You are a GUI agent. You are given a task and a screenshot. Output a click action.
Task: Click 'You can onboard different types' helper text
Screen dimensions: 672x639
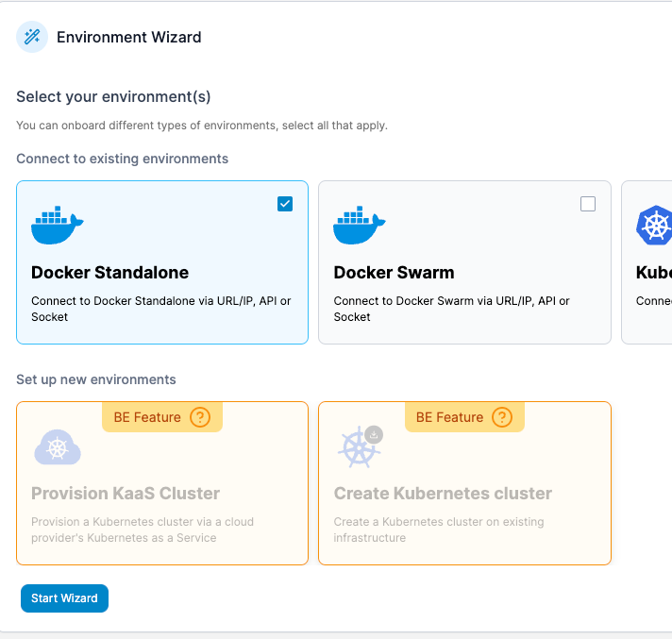[x=202, y=126]
